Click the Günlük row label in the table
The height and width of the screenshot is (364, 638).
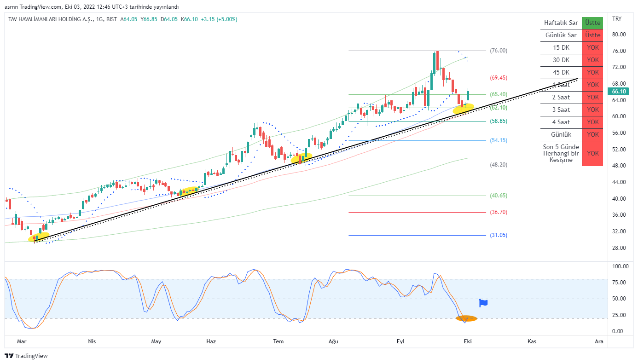pyautogui.click(x=561, y=134)
